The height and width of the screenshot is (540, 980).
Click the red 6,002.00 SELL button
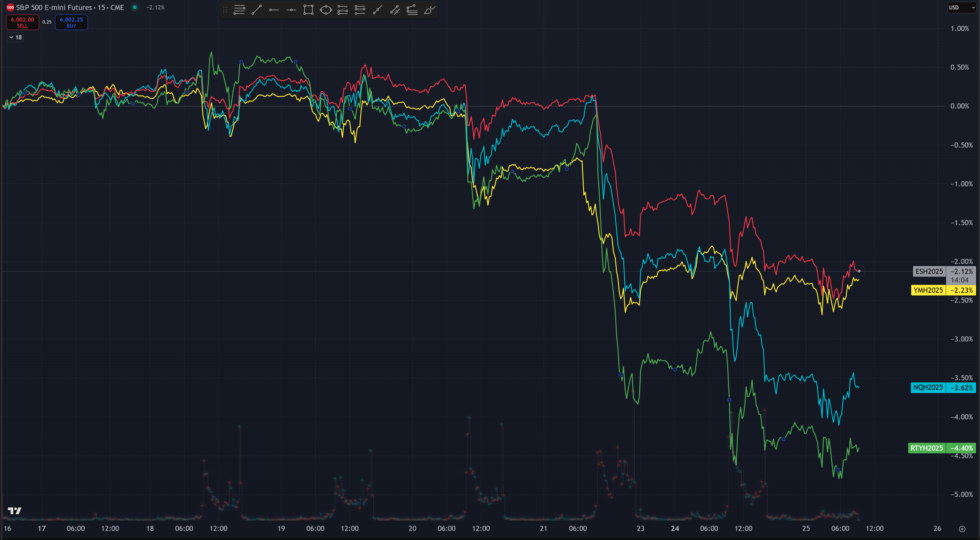click(x=22, y=22)
